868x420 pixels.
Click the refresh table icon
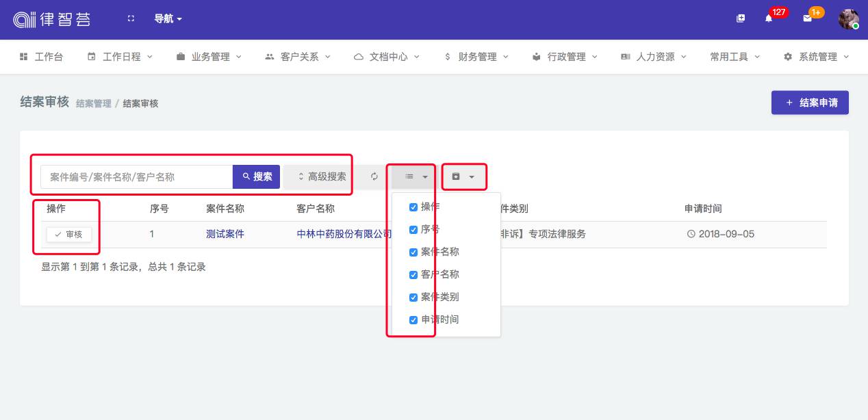coord(374,176)
